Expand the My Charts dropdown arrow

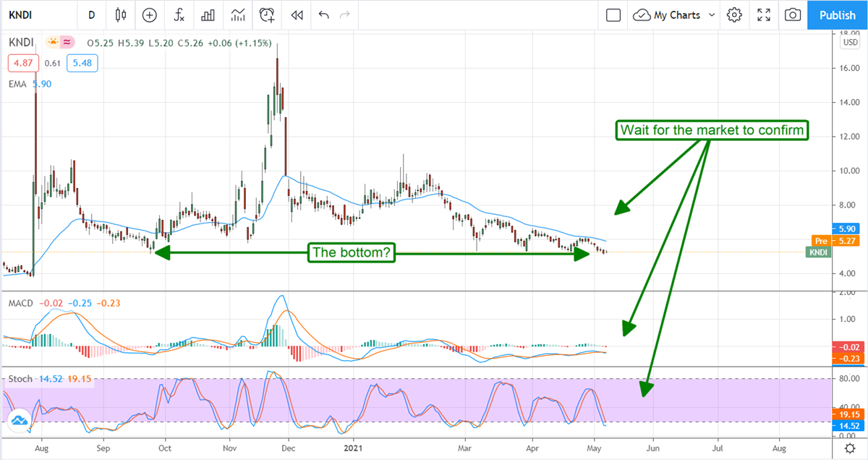click(x=712, y=15)
